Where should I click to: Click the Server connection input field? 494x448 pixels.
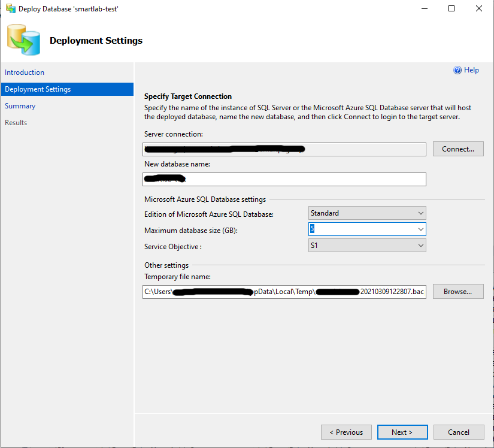coord(284,149)
